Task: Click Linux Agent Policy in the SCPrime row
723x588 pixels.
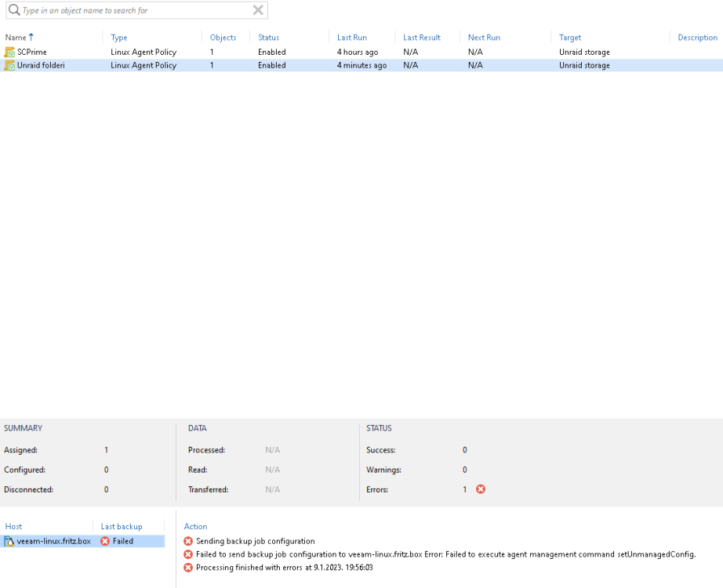Action: point(144,52)
